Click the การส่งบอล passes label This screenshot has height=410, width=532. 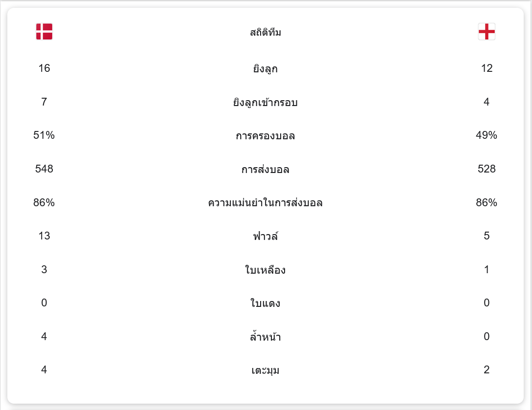click(x=266, y=170)
